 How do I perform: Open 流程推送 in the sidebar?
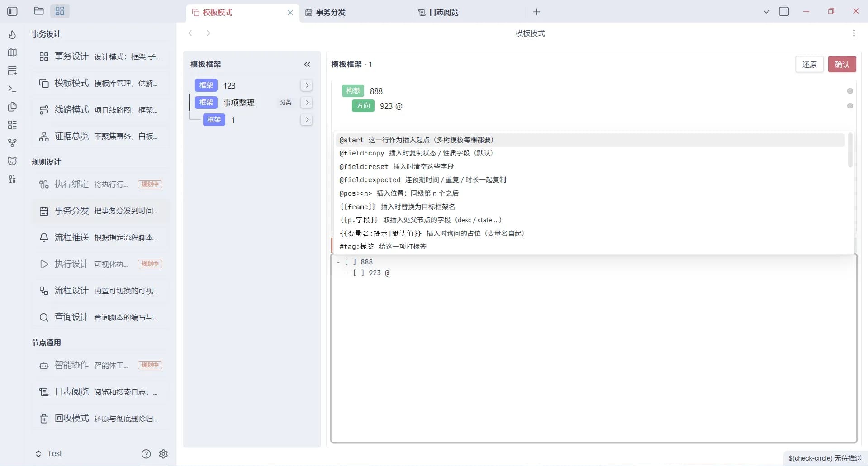[100, 237]
